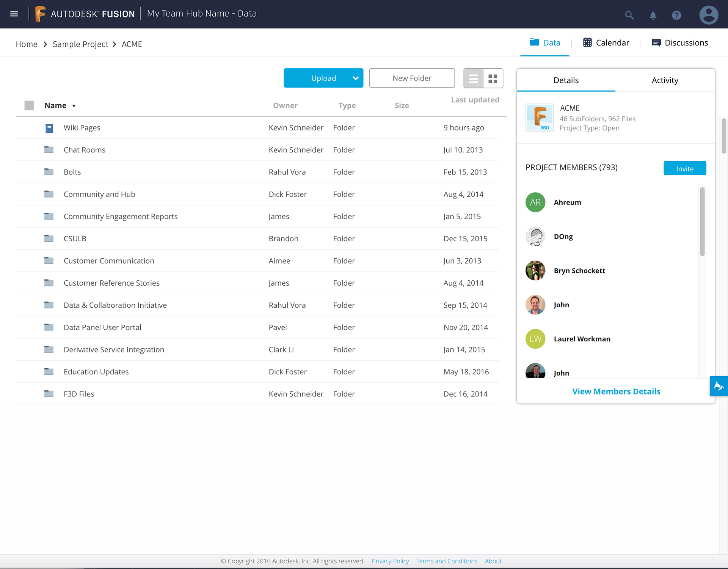Click the floating Autodesk feedback icon
Screen dimensions: 728x569
click(719, 386)
